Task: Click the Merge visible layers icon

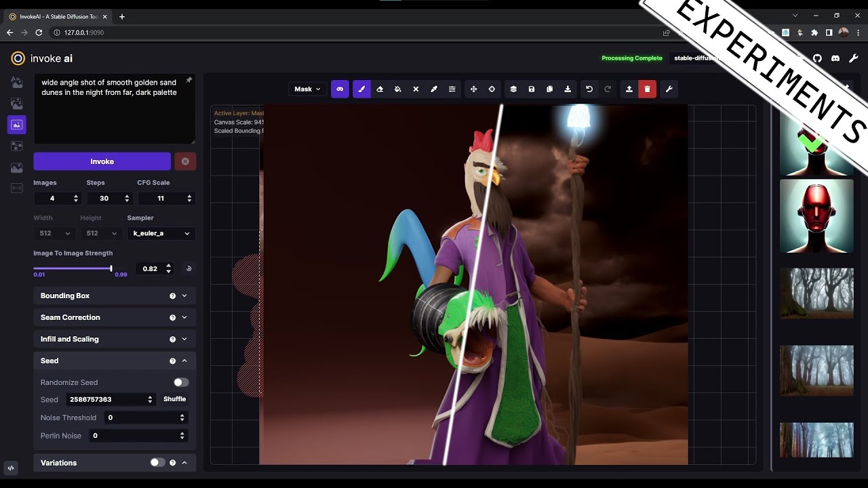Action: click(513, 89)
